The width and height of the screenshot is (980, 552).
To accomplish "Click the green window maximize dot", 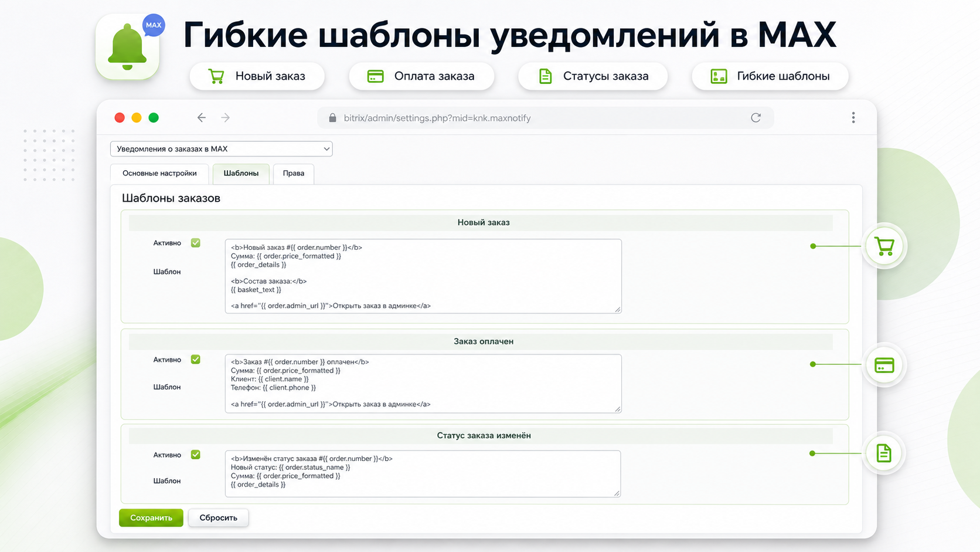I will 154,118.
